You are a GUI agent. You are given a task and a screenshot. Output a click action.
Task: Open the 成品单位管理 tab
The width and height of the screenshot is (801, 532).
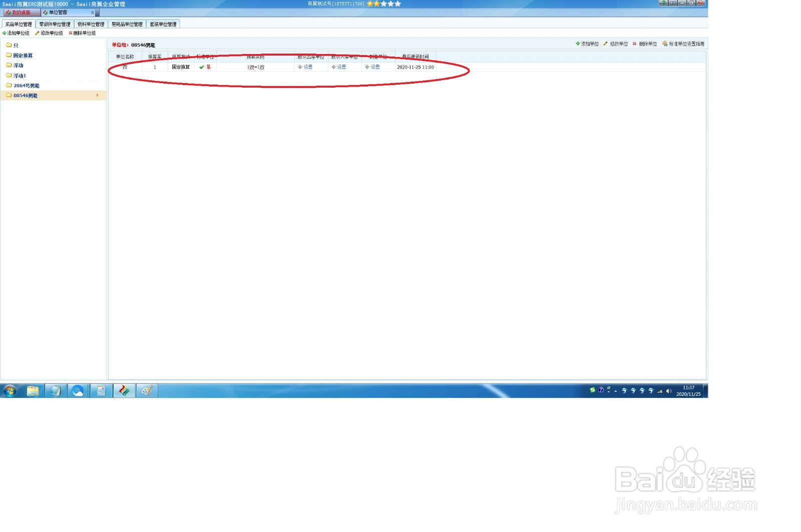[x=19, y=24]
